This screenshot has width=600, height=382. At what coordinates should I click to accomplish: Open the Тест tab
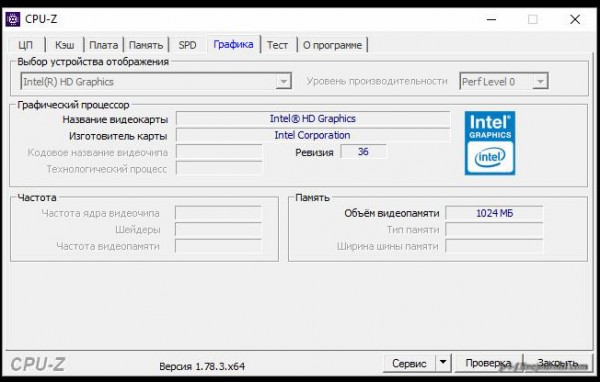coord(277,45)
